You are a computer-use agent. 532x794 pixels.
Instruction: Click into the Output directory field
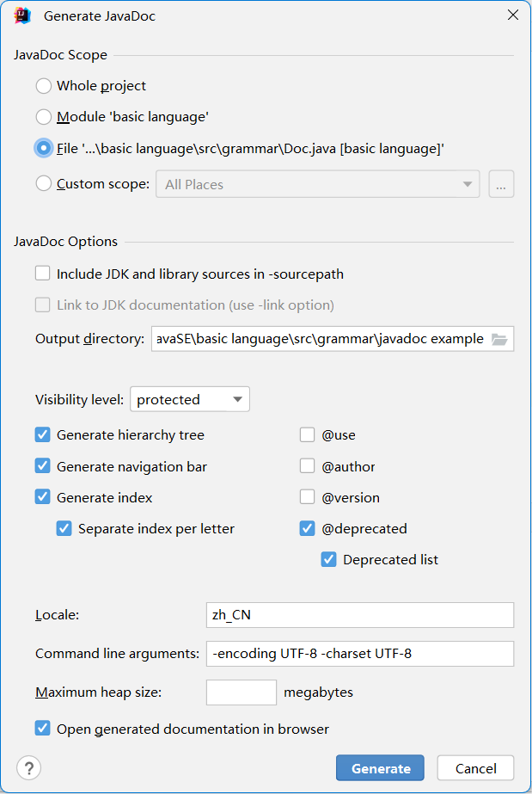pyautogui.click(x=333, y=339)
